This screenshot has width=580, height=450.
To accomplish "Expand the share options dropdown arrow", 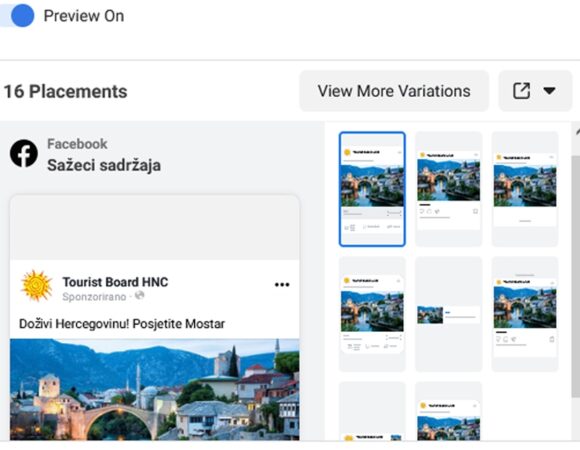I will coord(549,91).
